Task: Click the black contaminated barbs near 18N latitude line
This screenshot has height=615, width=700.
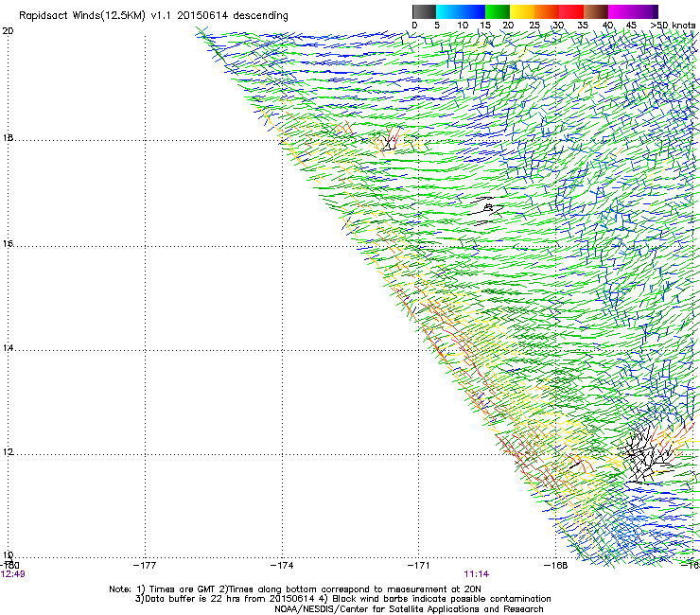Action: click(389, 142)
